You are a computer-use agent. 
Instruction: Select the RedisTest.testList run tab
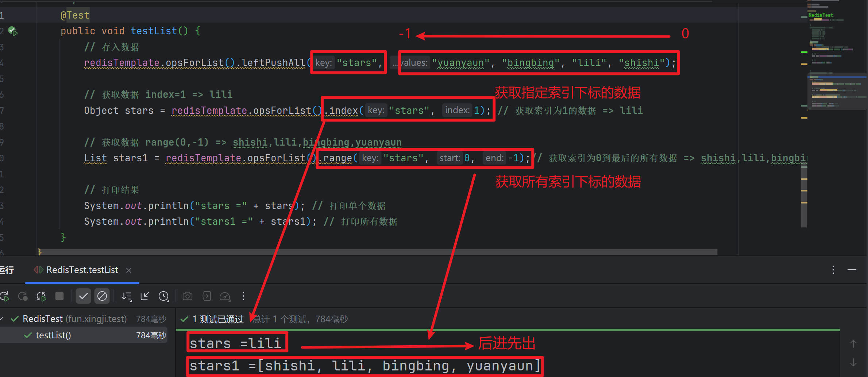[82, 270]
